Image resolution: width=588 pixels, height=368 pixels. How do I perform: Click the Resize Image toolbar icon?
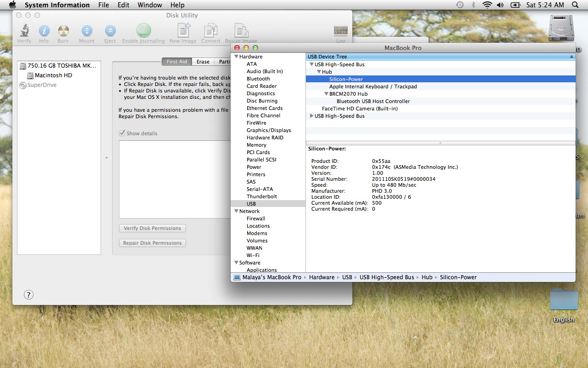[x=241, y=30]
